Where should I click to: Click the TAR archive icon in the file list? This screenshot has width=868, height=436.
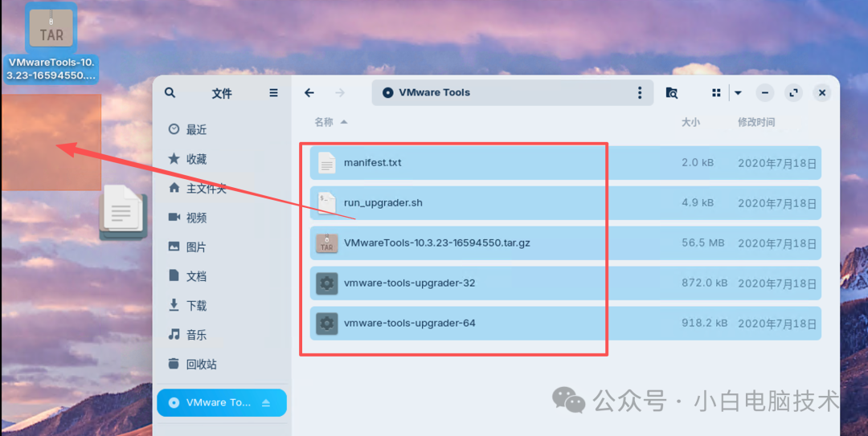pos(326,243)
